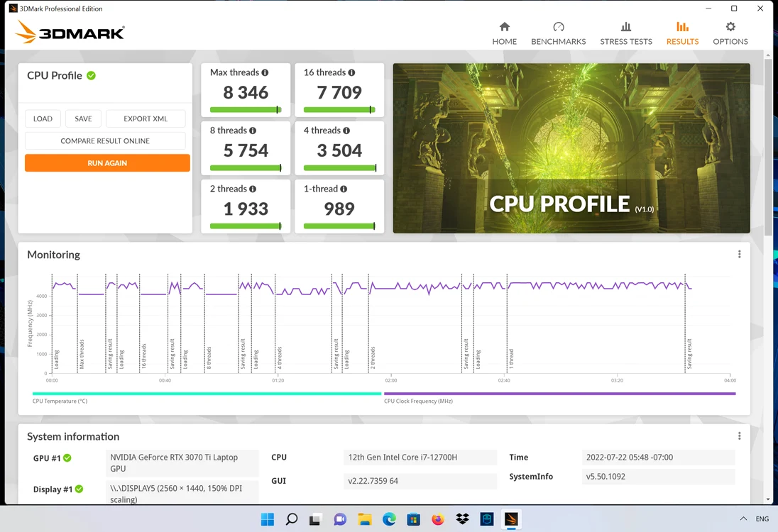Switch to the Benchmarks tab
The width and height of the screenshot is (778, 532).
(558, 33)
